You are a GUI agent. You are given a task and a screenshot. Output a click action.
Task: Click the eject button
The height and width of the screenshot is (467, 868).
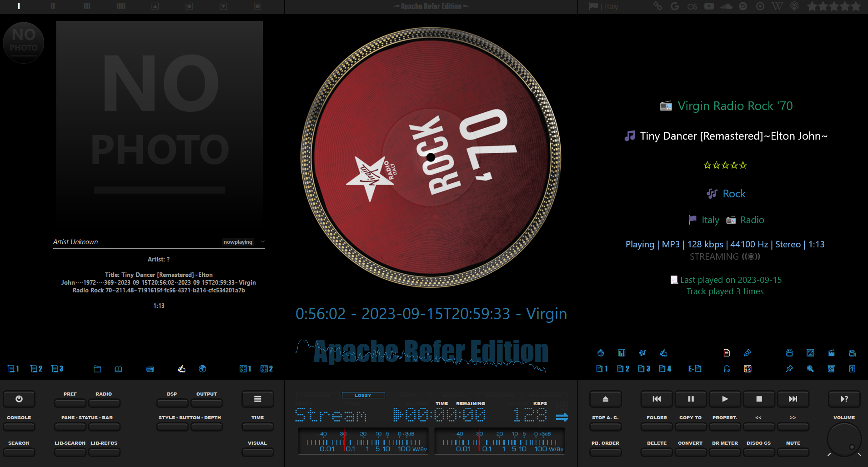605,399
